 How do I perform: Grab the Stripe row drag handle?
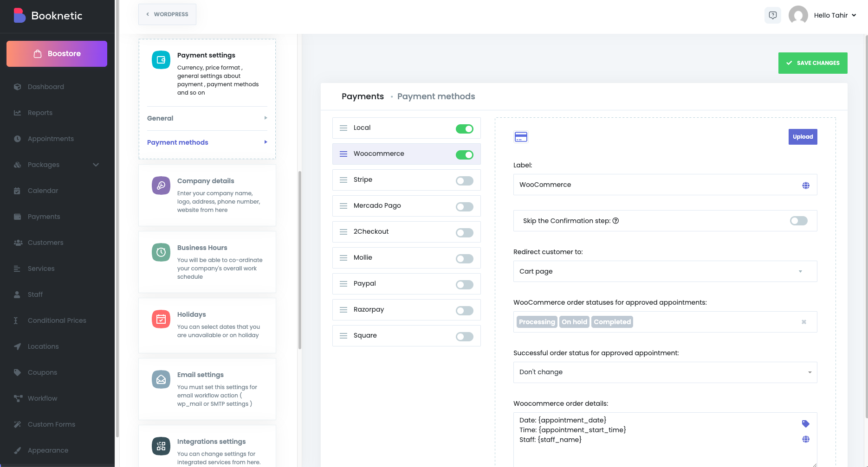click(x=343, y=180)
